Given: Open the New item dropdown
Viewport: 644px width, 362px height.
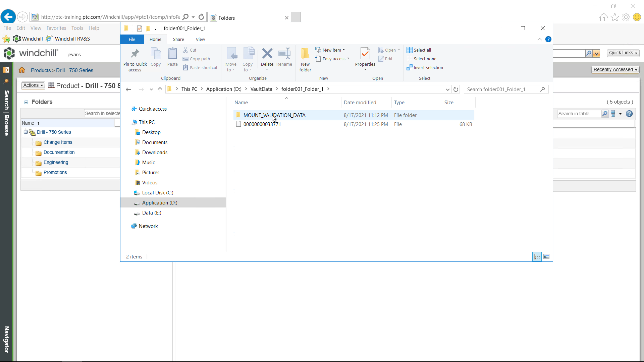Looking at the screenshot, I should point(330,50).
